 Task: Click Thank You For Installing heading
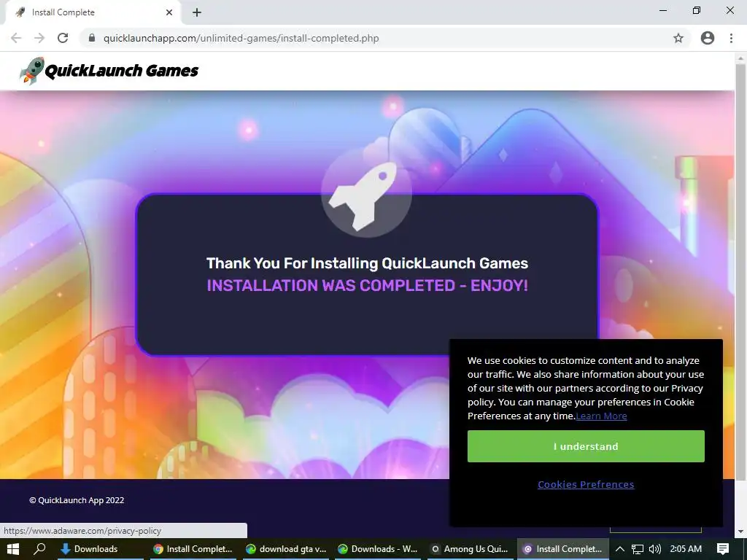click(368, 263)
